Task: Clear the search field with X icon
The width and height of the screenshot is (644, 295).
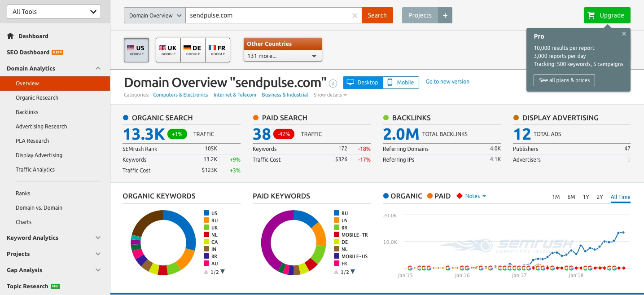Action: 355,15
